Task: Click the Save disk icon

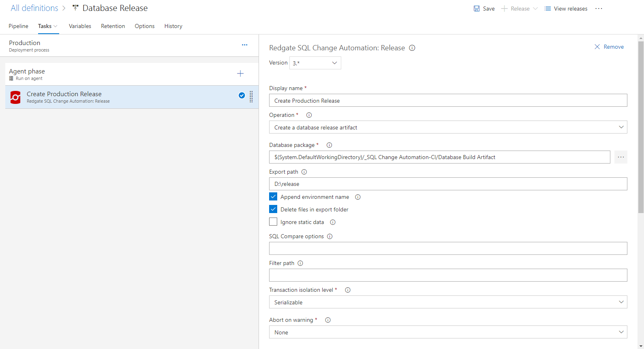Action: pos(477,9)
